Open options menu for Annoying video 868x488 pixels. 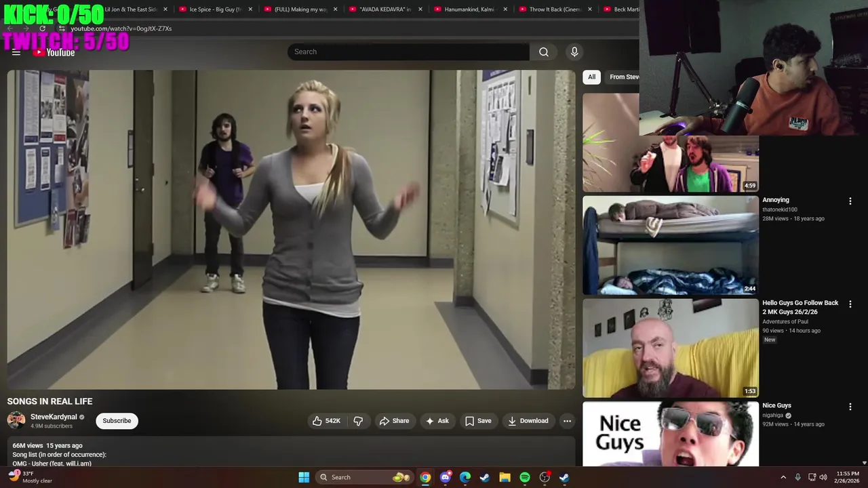click(850, 201)
